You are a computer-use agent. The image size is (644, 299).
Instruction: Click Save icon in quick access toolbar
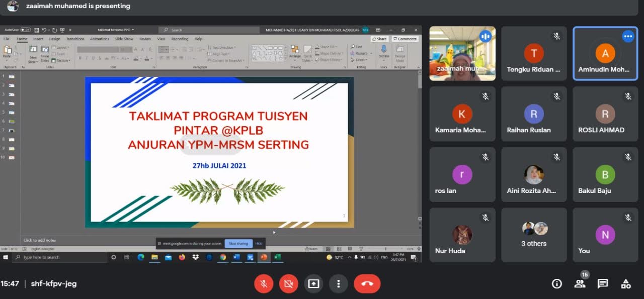click(37, 30)
